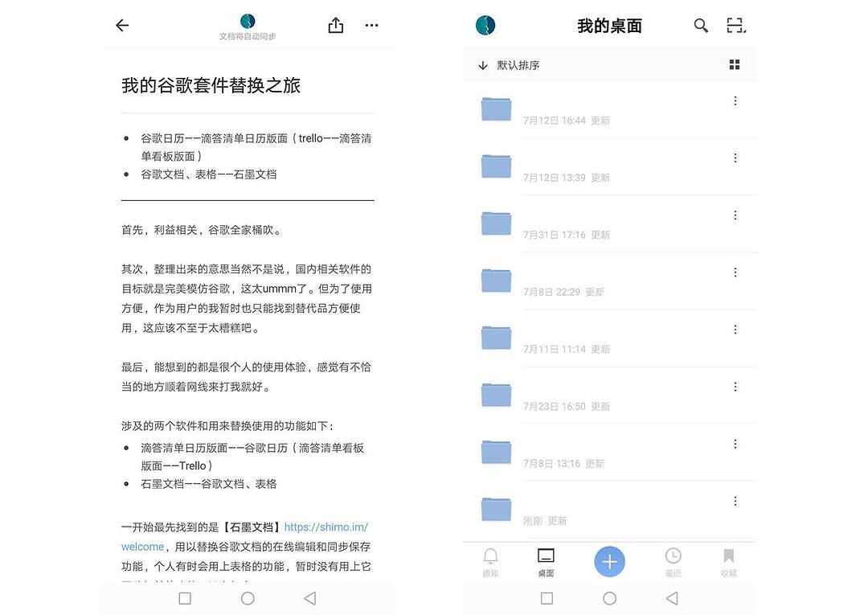The image size is (868, 615).
Task: Tap the blue plus create button
Action: click(609, 561)
